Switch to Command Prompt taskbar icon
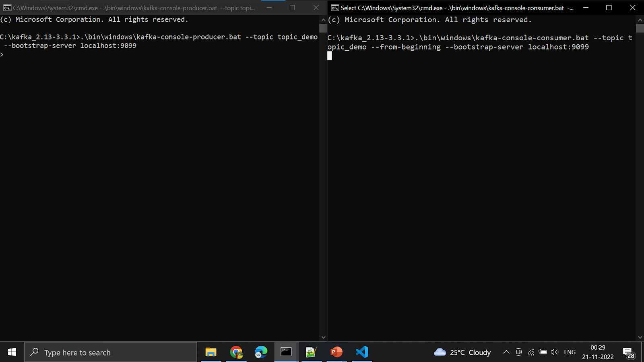The width and height of the screenshot is (644, 362). [286, 352]
